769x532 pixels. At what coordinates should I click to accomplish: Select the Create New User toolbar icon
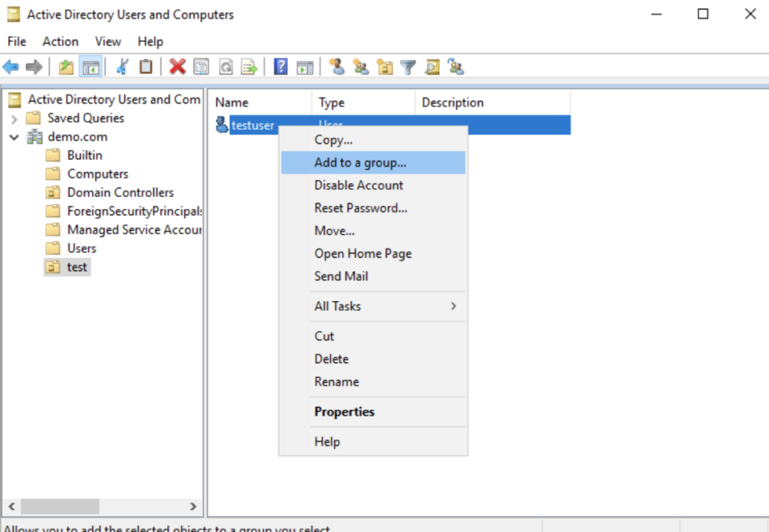[x=336, y=66]
